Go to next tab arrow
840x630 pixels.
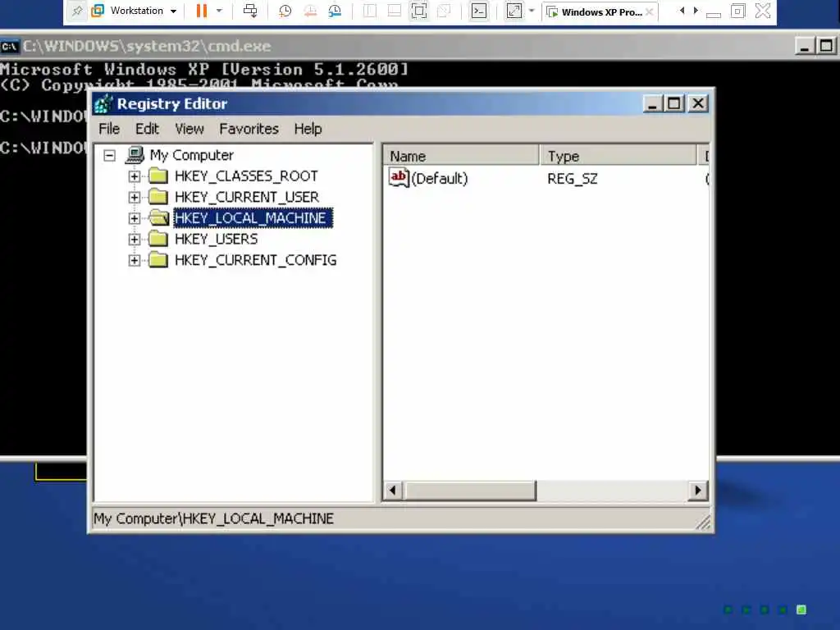tap(696, 11)
